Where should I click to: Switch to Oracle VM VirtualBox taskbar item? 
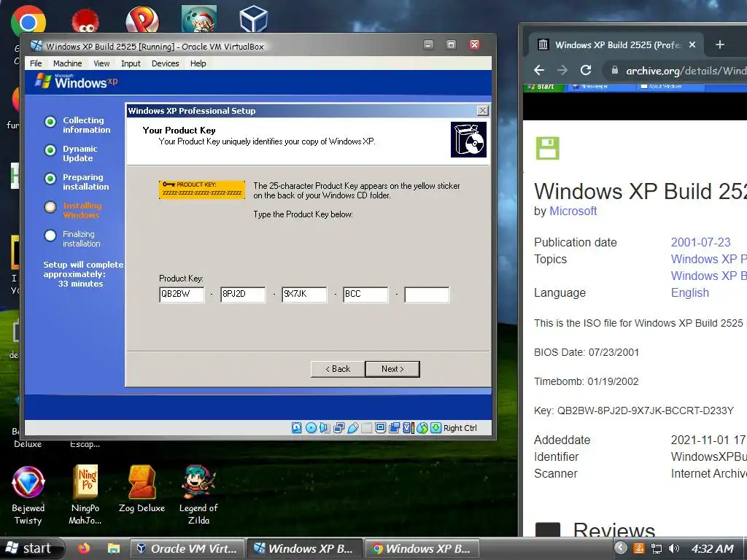(x=187, y=548)
